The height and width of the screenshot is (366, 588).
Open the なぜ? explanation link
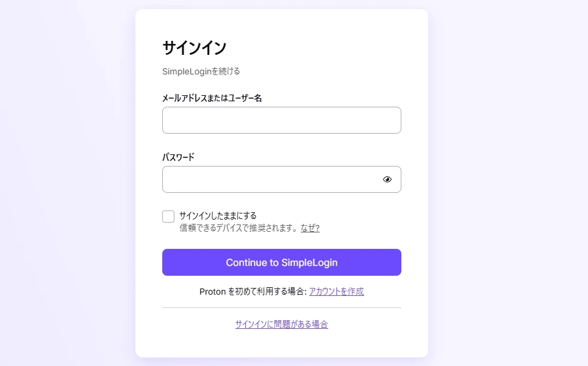point(310,228)
